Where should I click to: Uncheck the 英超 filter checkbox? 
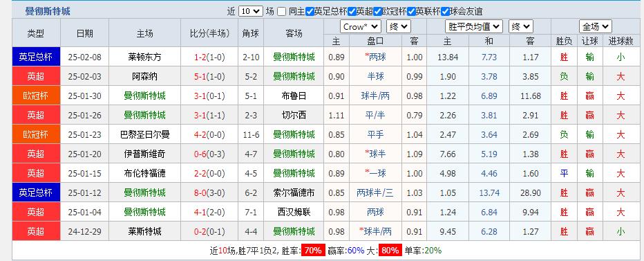(352, 12)
